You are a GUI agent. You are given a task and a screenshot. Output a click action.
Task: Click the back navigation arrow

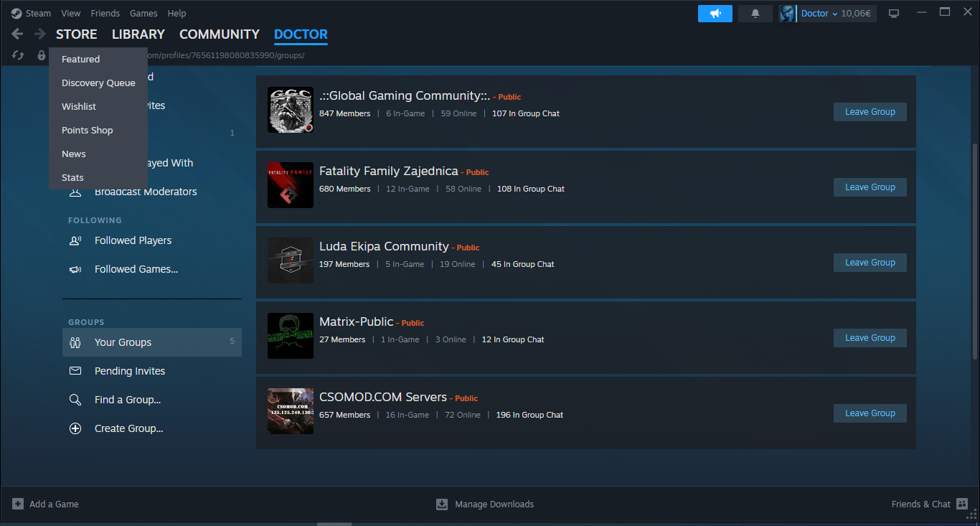(x=18, y=34)
